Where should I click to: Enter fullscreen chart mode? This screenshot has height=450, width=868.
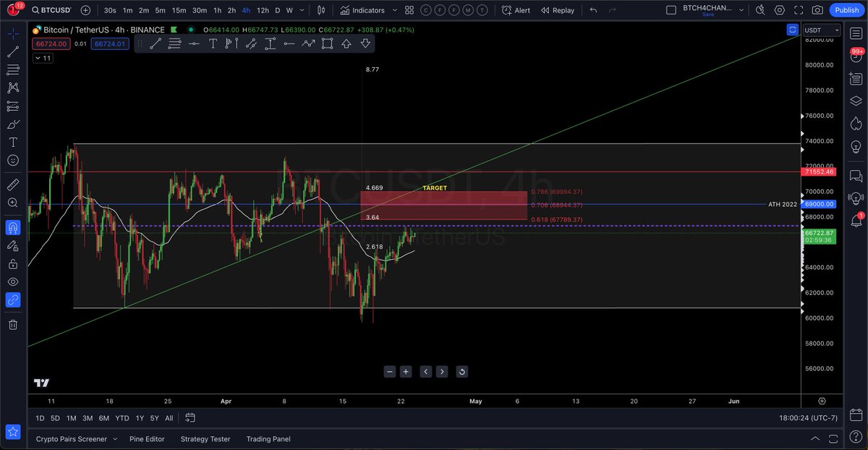(x=799, y=10)
